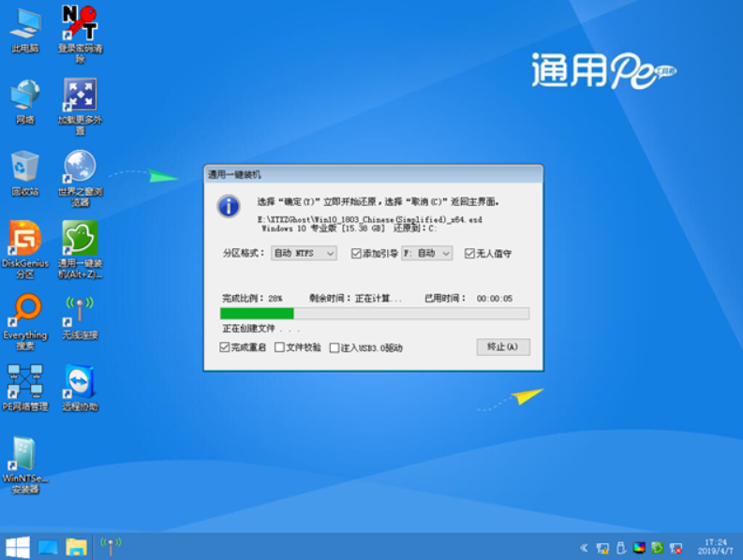
Task: Open the 网络 desktop icon
Action: (x=25, y=102)
